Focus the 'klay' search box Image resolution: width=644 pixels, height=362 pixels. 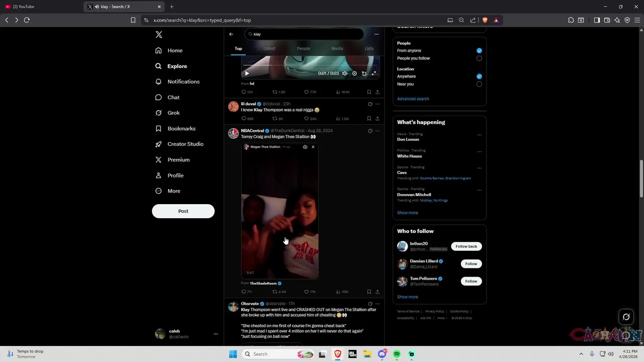pos(304,34)
